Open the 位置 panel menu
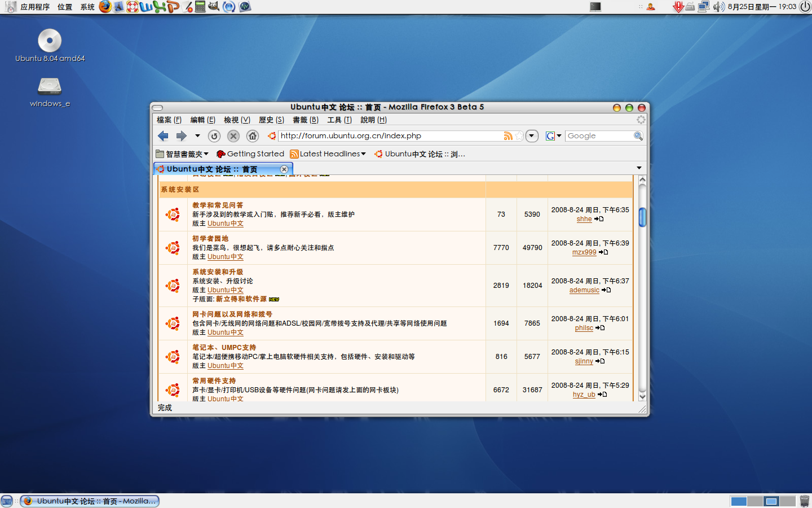 pos(65,7)
